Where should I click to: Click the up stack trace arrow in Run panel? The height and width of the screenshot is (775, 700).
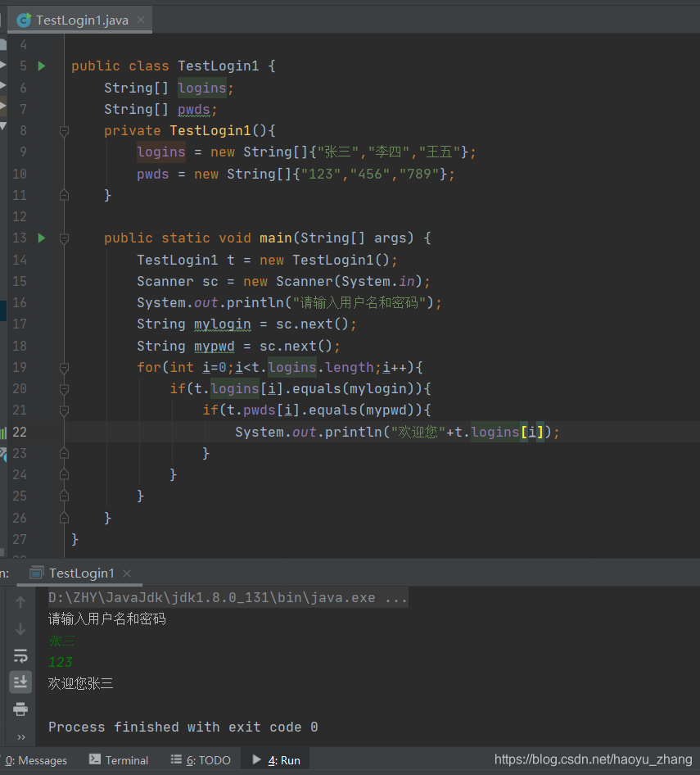click(x=20, y=602)
